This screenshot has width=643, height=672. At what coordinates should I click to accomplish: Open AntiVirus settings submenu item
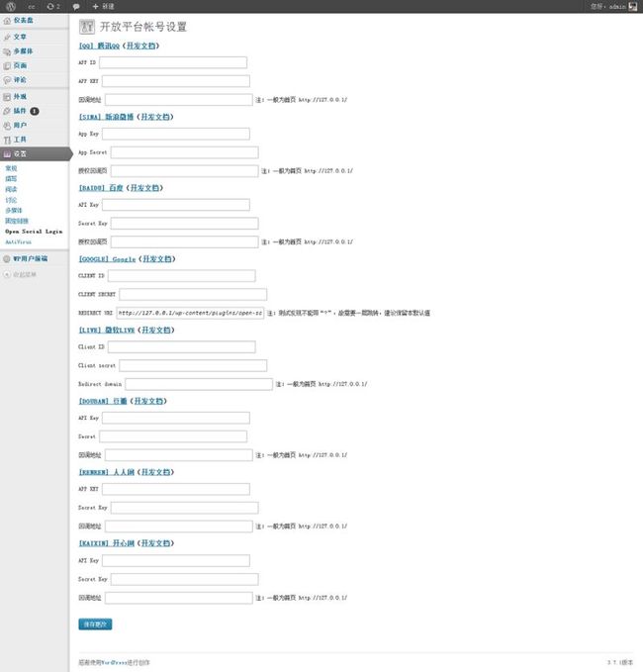coord(18,242)
